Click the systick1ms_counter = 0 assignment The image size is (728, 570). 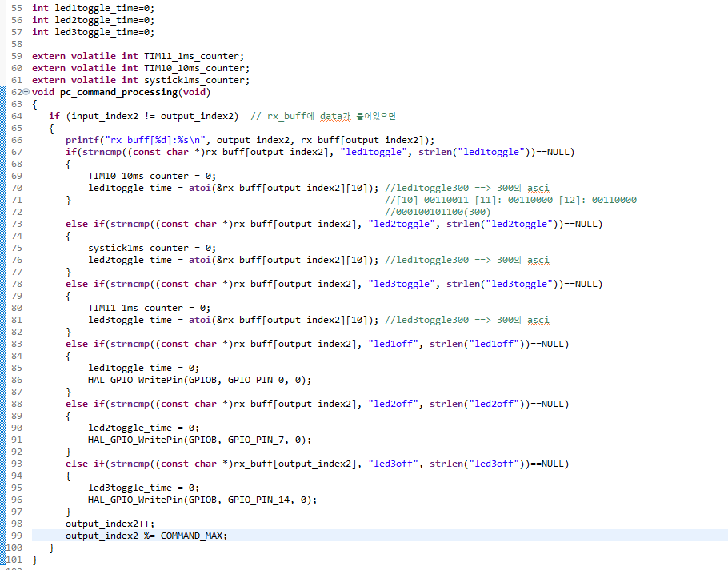(x=152, y=248)
